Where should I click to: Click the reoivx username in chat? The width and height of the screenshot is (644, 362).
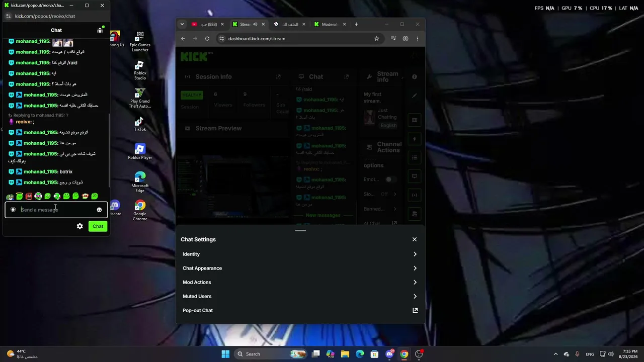click(x=23, y=122)
